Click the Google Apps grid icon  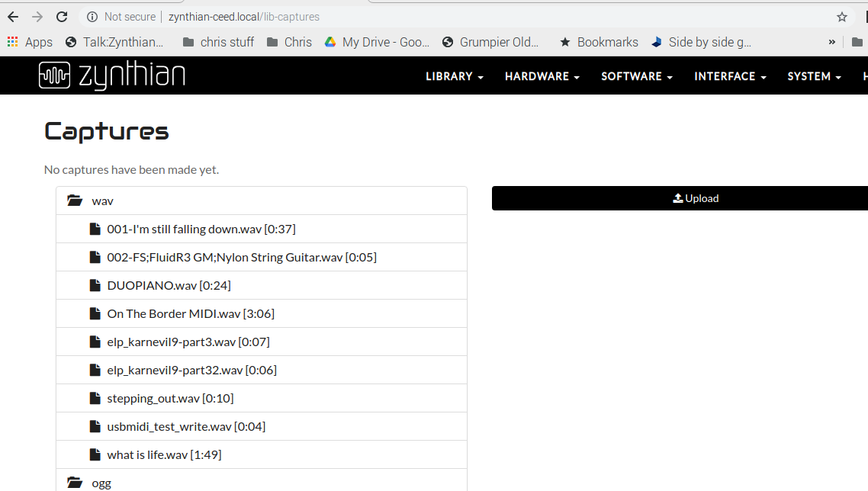[12, 42]
